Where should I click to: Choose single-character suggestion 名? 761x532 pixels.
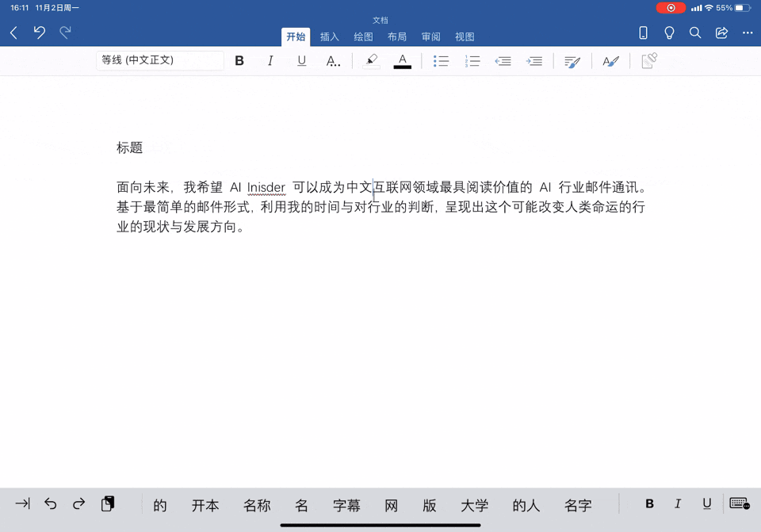[301, 506]
